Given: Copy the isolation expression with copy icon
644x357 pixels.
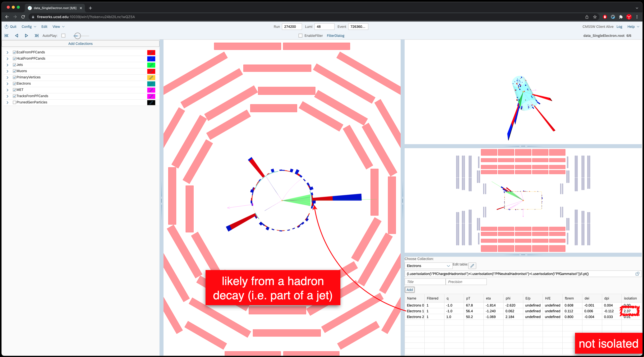Looking at the screenshot, I should click(x=637, y=274).
